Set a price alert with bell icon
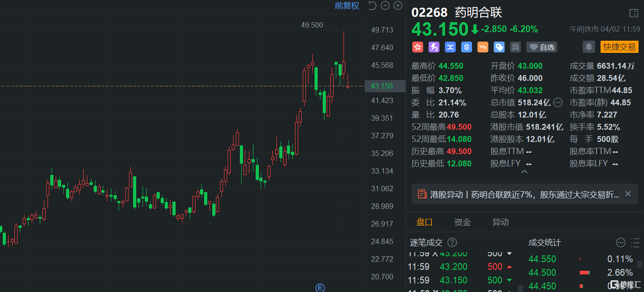Viewport: 644px width, 292px height. point(589,47)
